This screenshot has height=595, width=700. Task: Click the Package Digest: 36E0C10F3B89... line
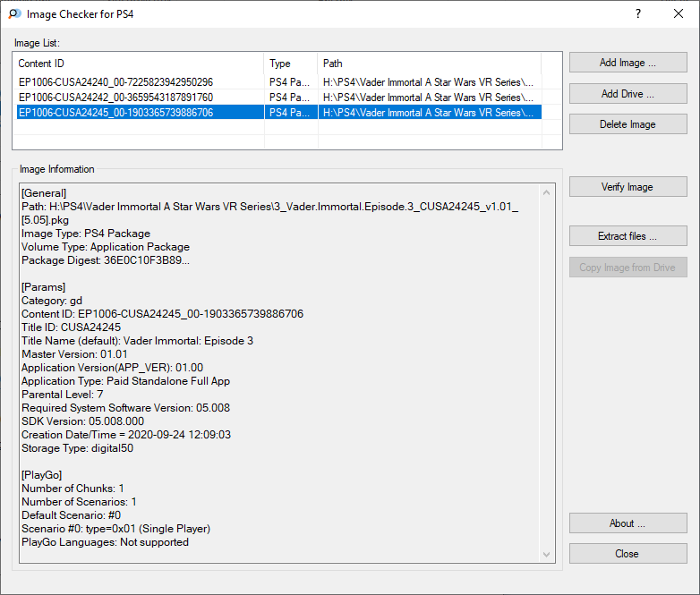(x=106, y=260)
